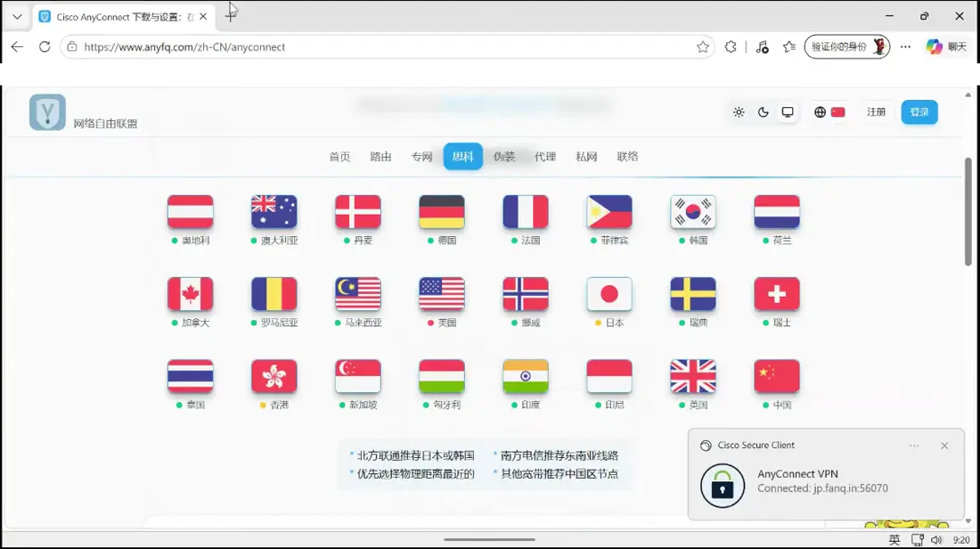Open Cisco Secure Client notification options
The width and height of the screenshot is (980, 549).
914,446
